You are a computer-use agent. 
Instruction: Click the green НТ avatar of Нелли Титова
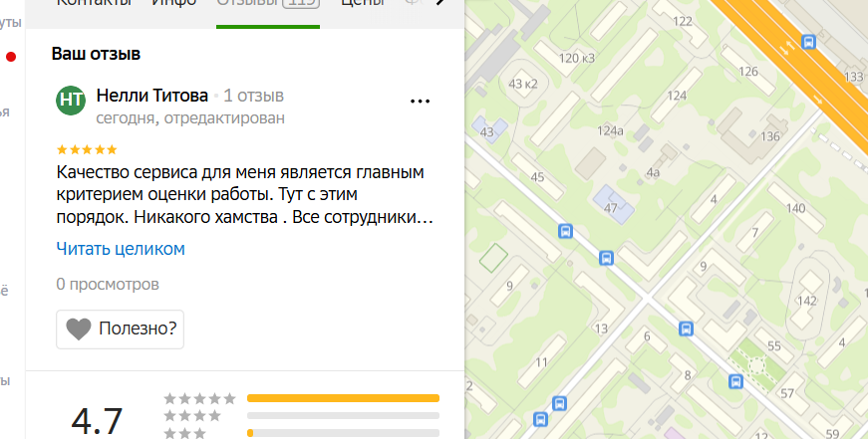tap(71, 101)
